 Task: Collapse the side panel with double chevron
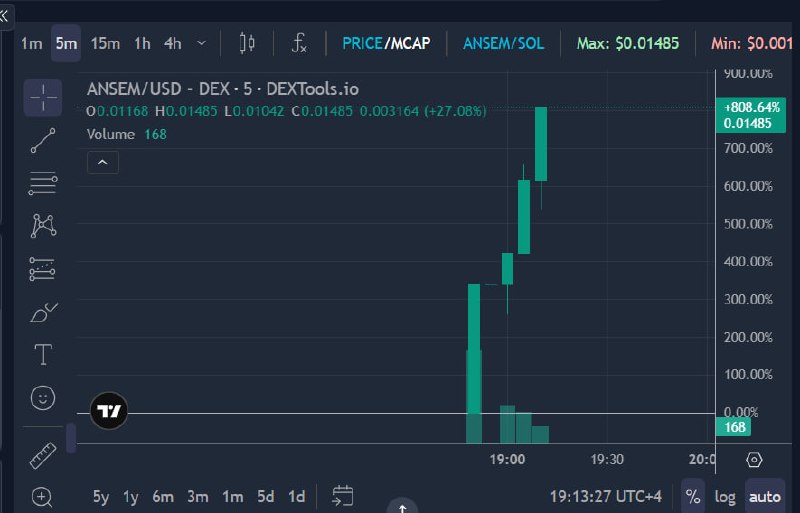tap(5, 16)
